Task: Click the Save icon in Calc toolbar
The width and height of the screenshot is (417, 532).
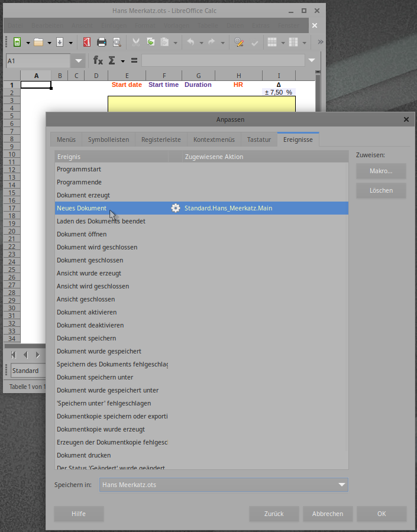Action: 60,42
